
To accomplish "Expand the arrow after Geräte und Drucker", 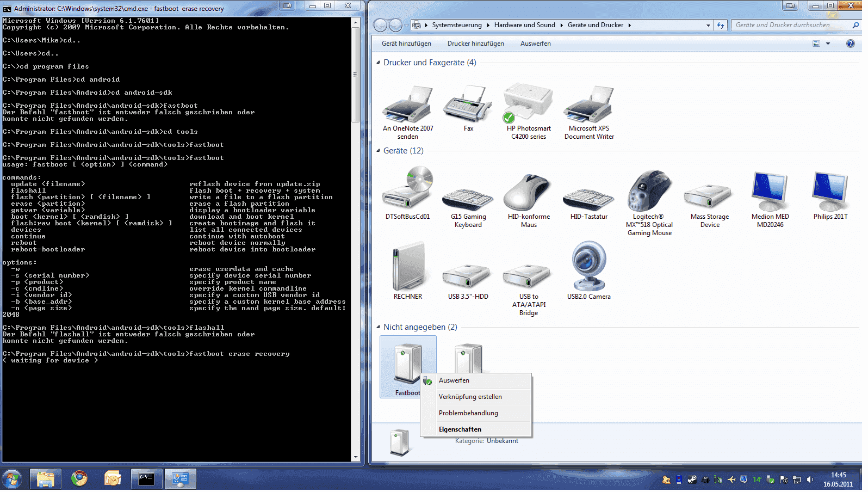I will 630,25.
